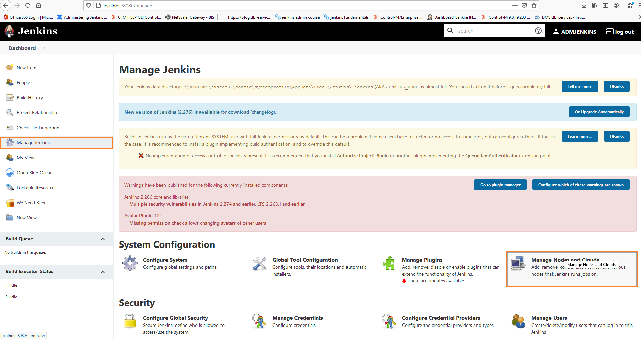Open the browser downloads arrow icon
This screenshot has height=364, width=643.
tap(584, 5)
